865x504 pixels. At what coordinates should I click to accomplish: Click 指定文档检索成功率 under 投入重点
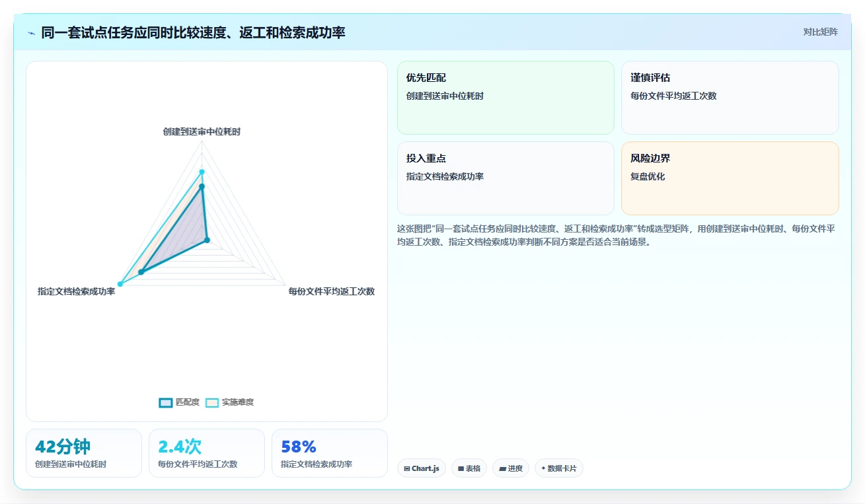pyautogui.click(x=445, y=176)
